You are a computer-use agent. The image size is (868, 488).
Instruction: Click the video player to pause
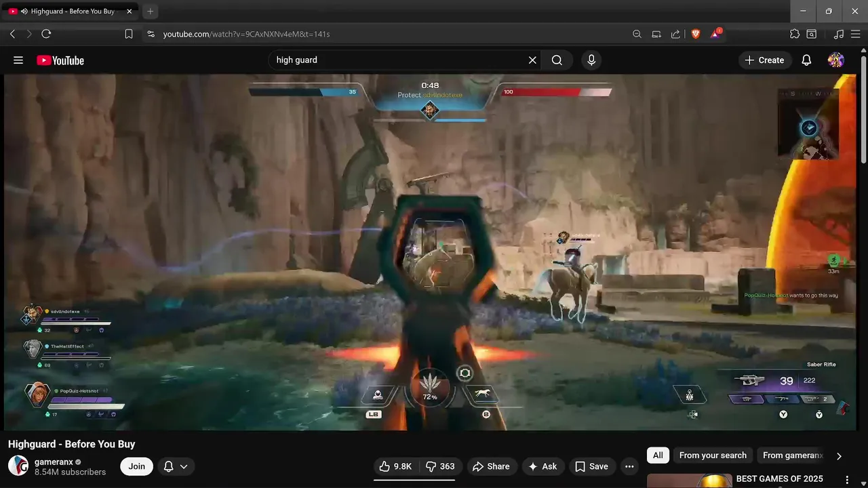(430, 252)
